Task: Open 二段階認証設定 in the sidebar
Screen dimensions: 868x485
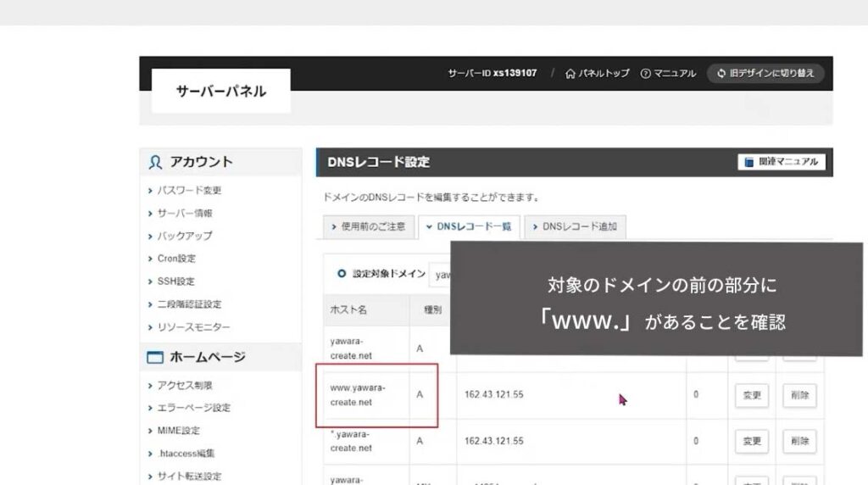Action: click(x=189, y=304)
